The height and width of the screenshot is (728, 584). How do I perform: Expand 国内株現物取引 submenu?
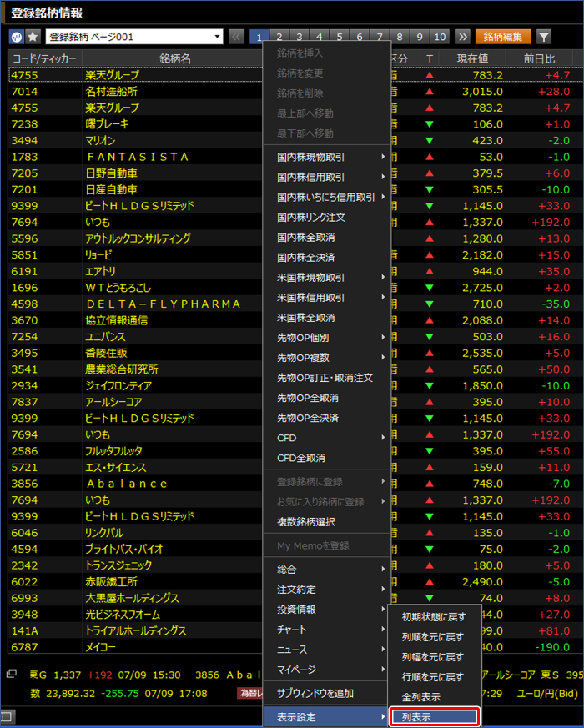327,158
